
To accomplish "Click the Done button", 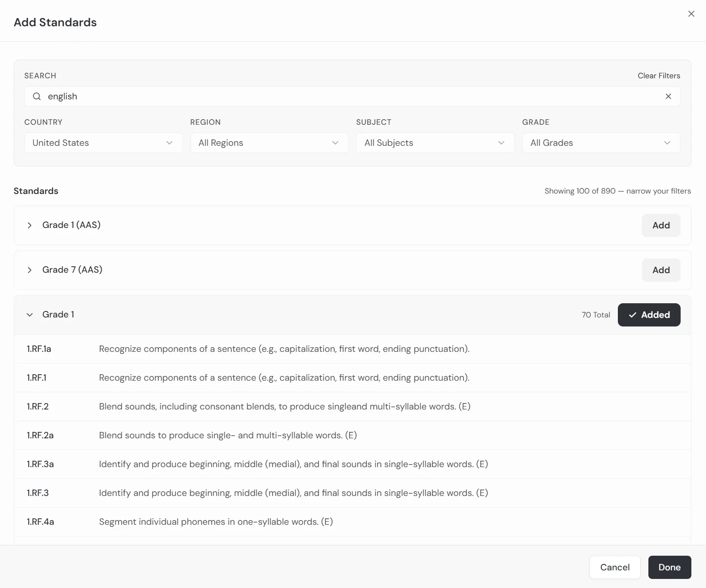I will (669, 567).
